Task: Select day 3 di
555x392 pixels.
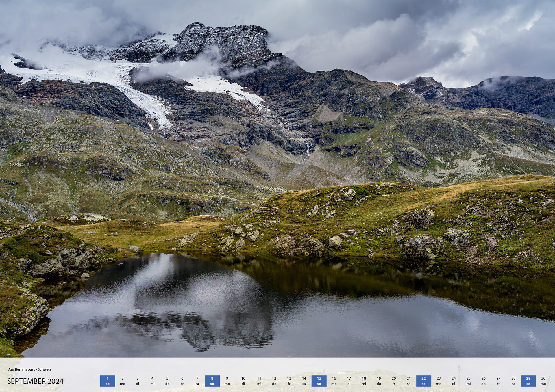Action: (x=137, y=381)
